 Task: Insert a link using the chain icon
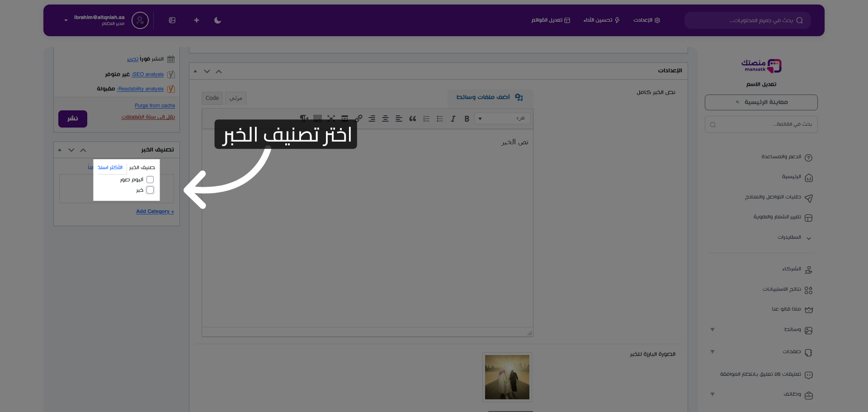click(x=359, y=118)
